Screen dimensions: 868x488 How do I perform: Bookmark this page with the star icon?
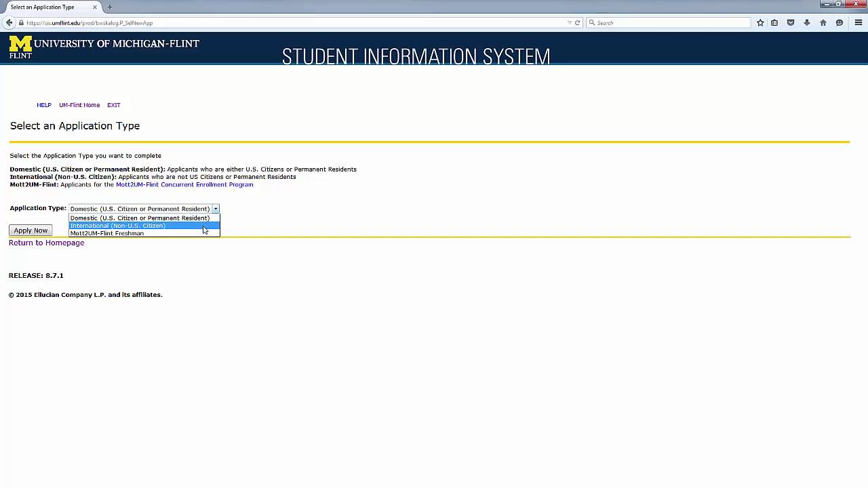pos(760,22)
